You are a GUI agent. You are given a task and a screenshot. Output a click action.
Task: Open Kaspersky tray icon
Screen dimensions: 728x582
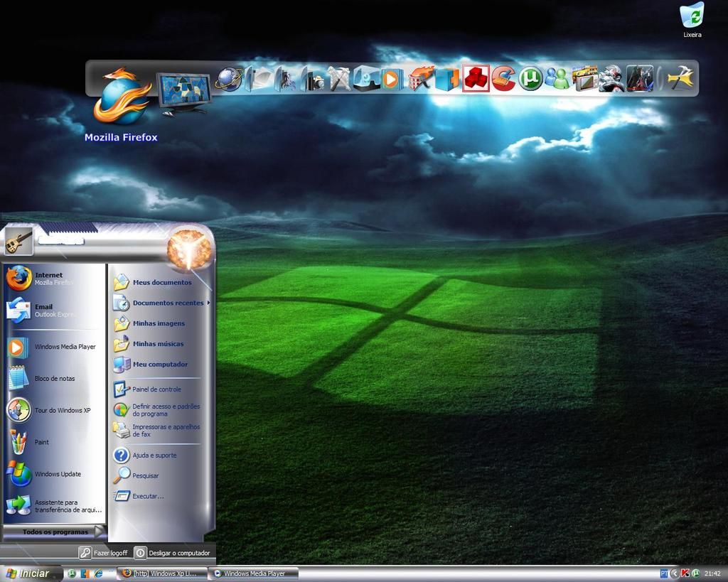685,573
